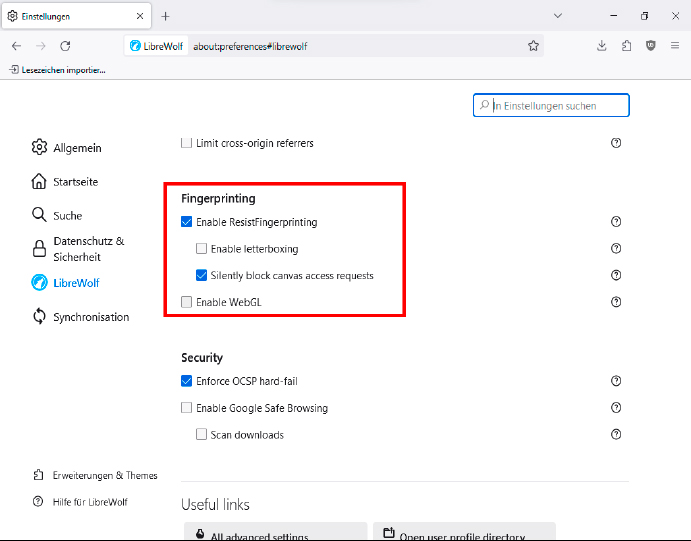Open a new tab
Screen dimensions: 691x541
[x=165, y=16]
